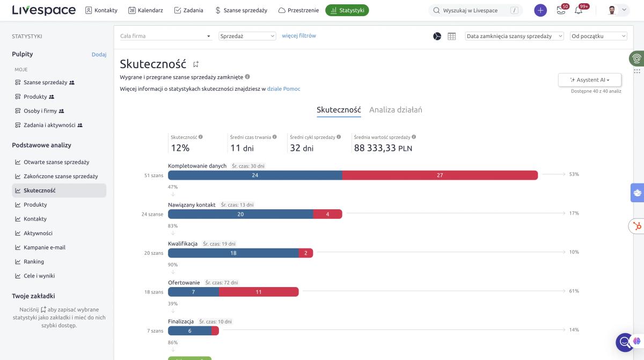
Task: Switch to table view icon
Action: pyautogui.click(x=452, y=36)
